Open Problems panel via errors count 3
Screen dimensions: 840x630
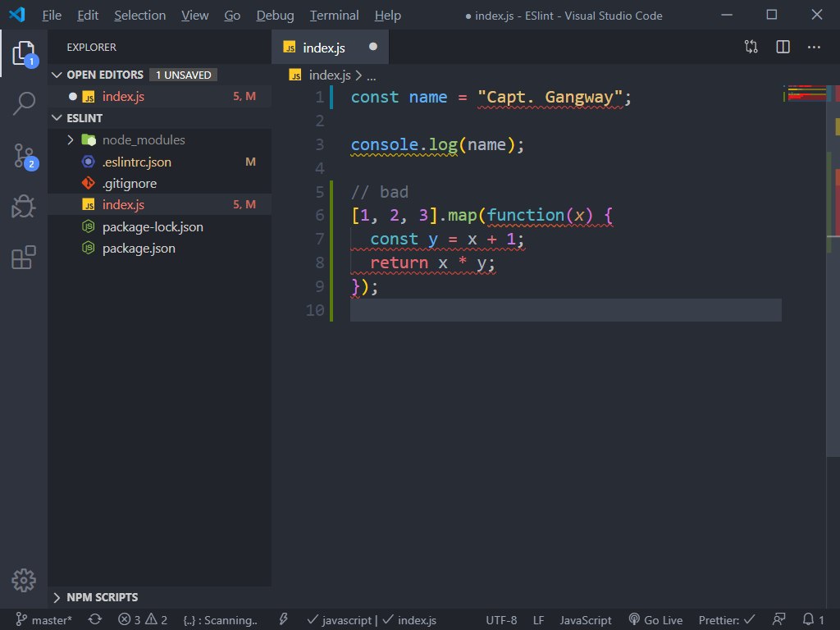[x=130, y=620]
